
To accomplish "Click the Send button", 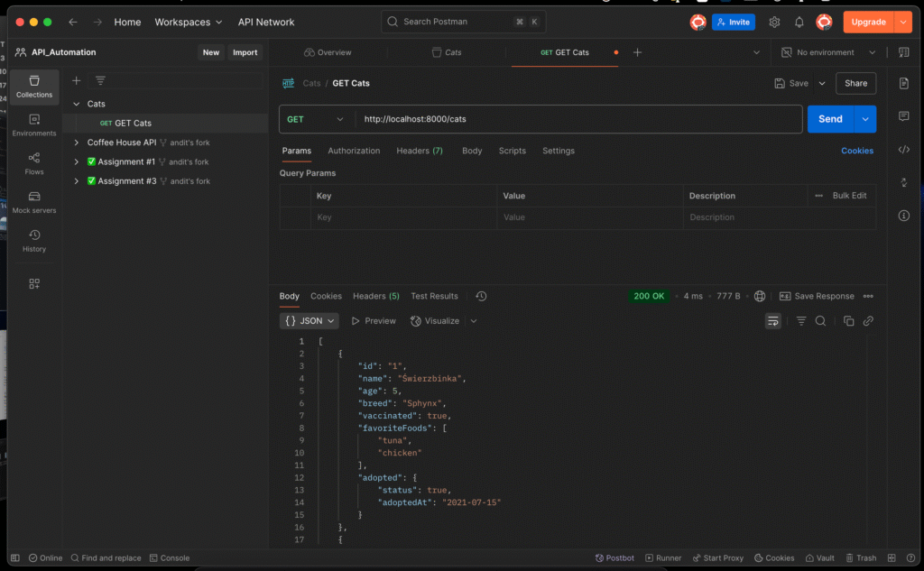I will pyautogui.click(x=830, y=119).
